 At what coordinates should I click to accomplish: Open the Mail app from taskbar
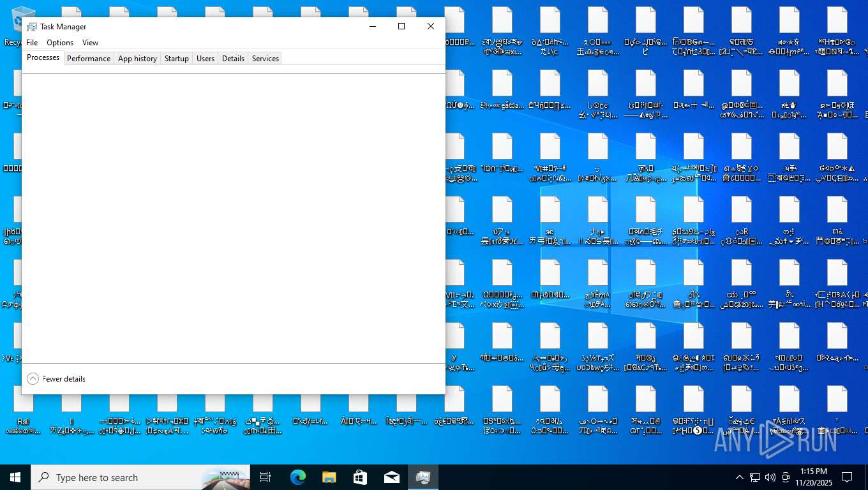[x=391, y=477]
